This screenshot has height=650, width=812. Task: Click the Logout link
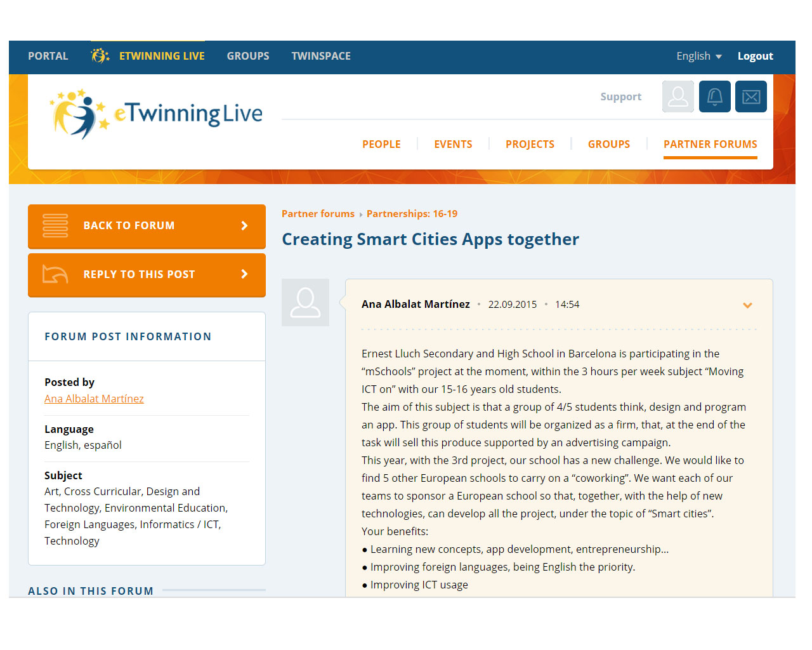[755, 56]
